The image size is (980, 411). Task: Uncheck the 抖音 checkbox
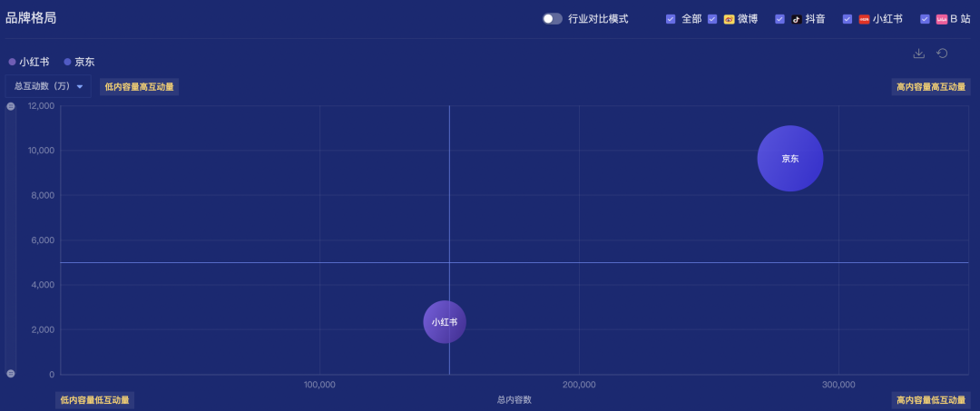coord(779,19)
